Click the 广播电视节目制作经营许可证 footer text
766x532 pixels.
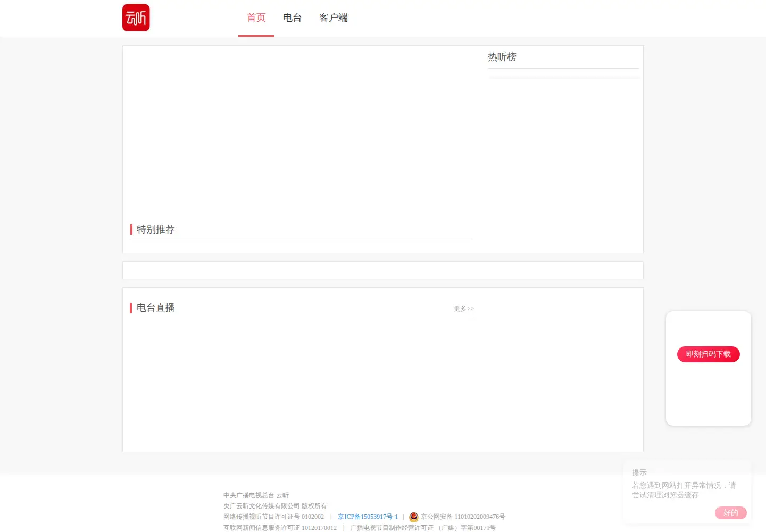click(x=423, y=528)
